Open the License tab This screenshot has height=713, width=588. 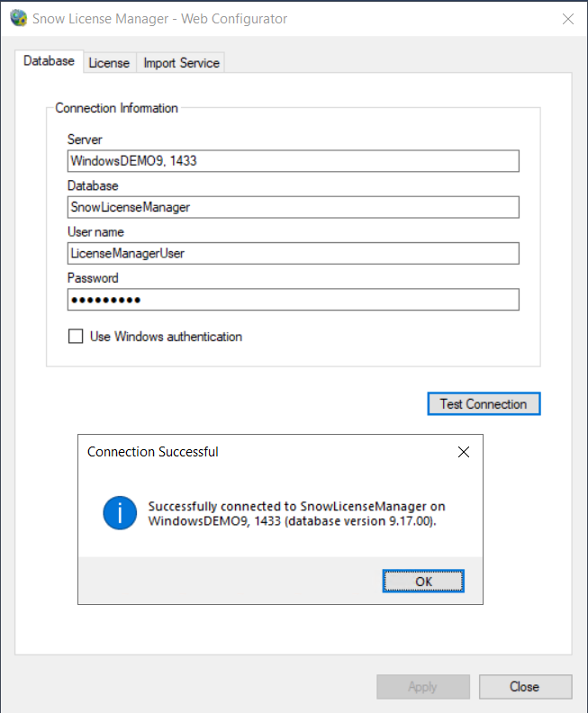pos(109,63)
